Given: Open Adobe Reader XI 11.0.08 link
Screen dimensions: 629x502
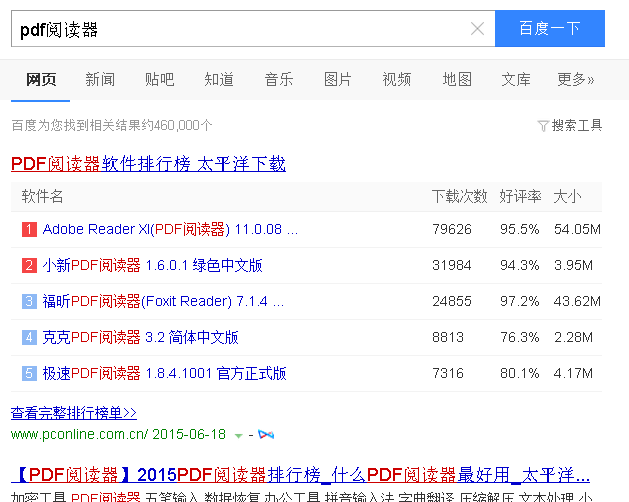Looking at the screenshot, I should pos(170,229).
